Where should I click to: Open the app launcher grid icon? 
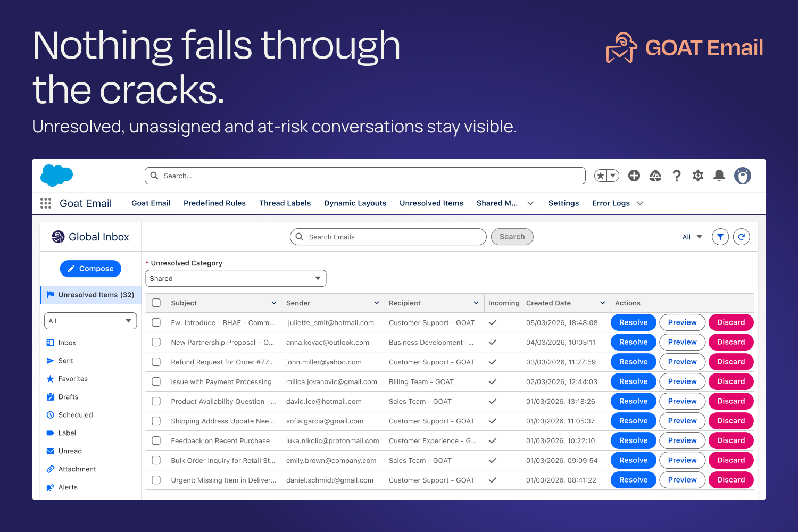click(46, 203)
